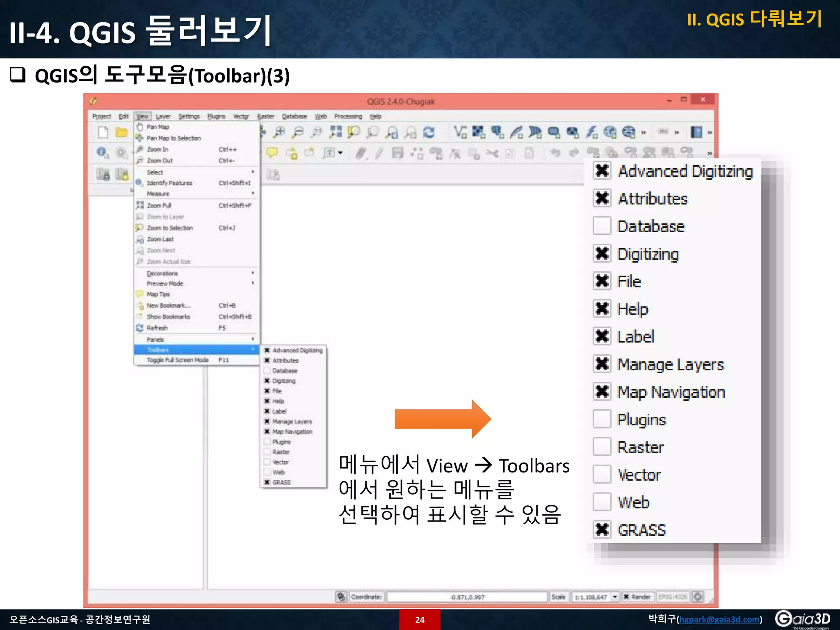Click the Gaia3D logo in slide footer
840x630 pixels.
point(803,619)
